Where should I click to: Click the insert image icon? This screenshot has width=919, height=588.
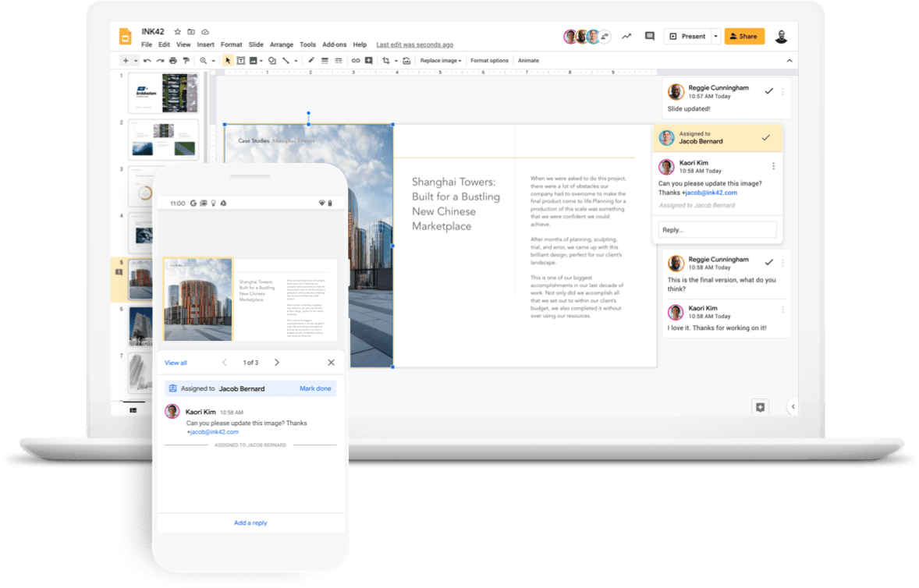click(254, 60)
